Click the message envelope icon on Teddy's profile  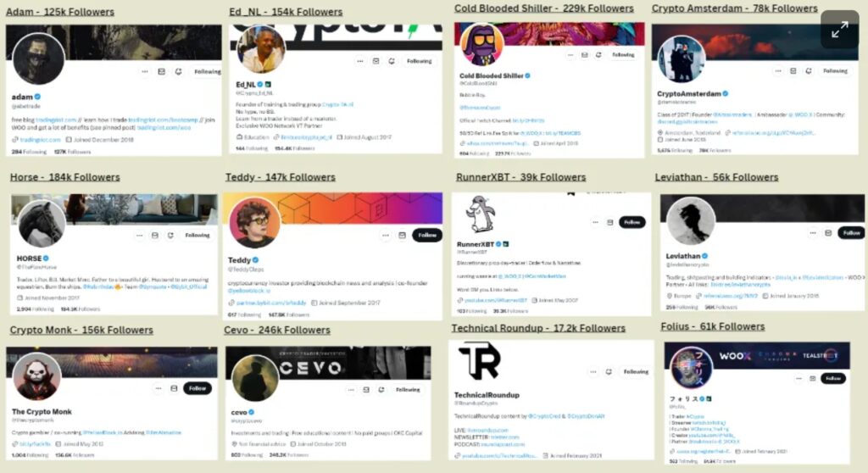403,236
